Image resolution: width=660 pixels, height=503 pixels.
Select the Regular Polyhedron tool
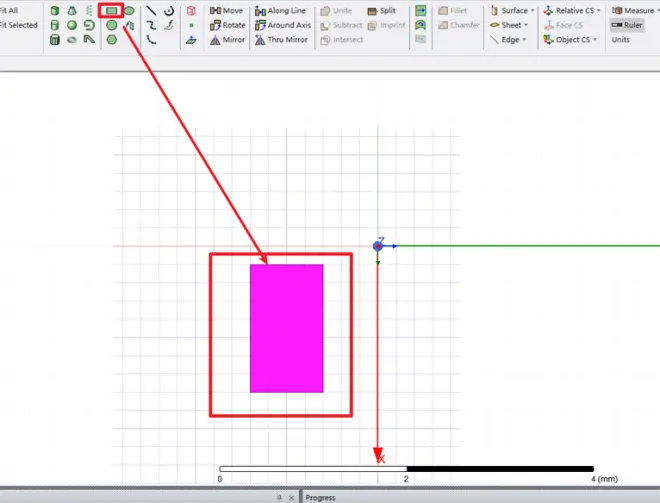[55, 40]
